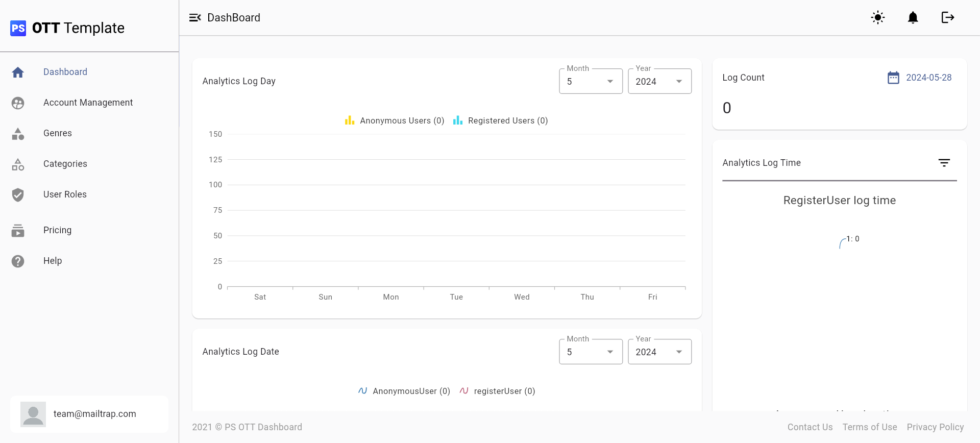Click the logout icon

click(x=947, y=18)
